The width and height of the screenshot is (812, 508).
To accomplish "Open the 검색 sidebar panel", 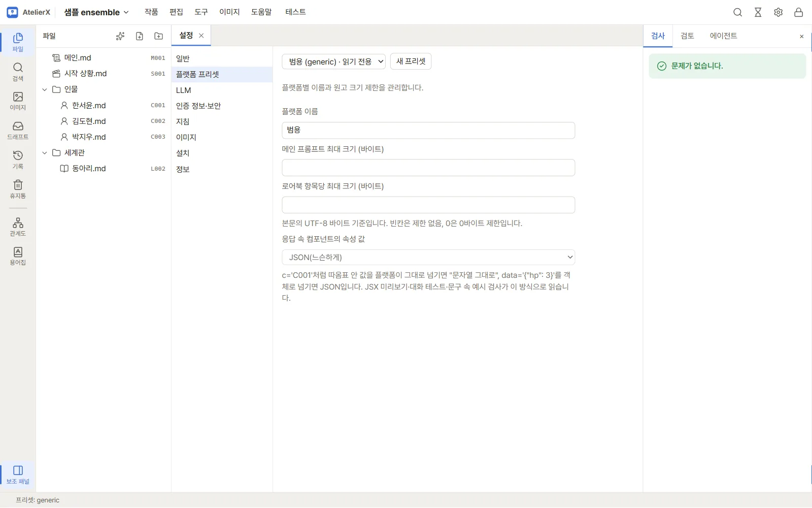I will (x=18, y=72).
